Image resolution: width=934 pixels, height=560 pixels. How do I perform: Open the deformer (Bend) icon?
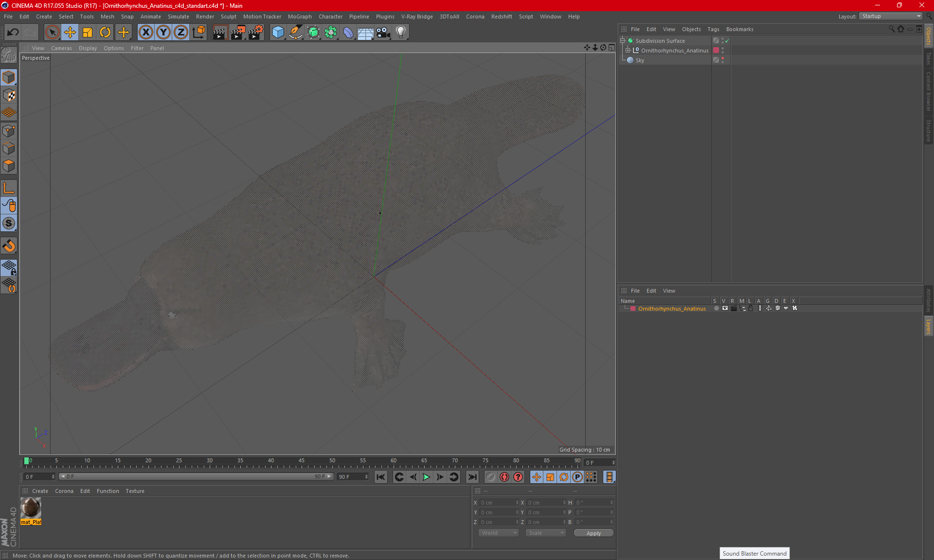click(348, 33)
